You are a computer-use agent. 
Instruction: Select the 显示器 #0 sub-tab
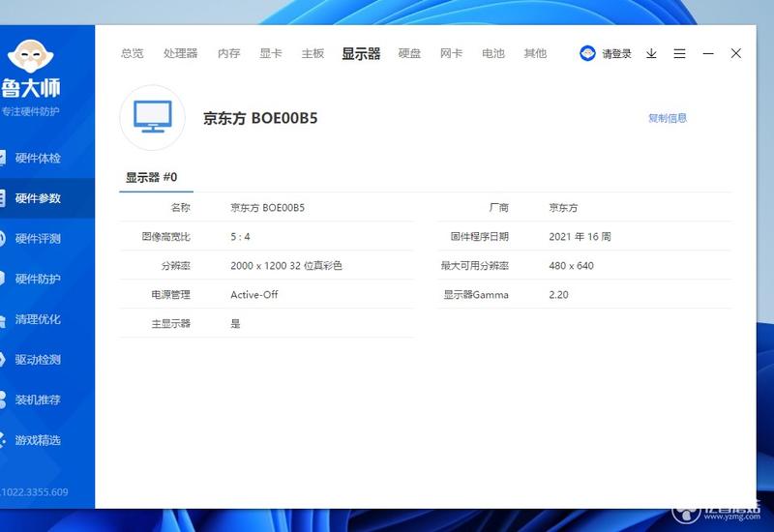pos(152,177)
